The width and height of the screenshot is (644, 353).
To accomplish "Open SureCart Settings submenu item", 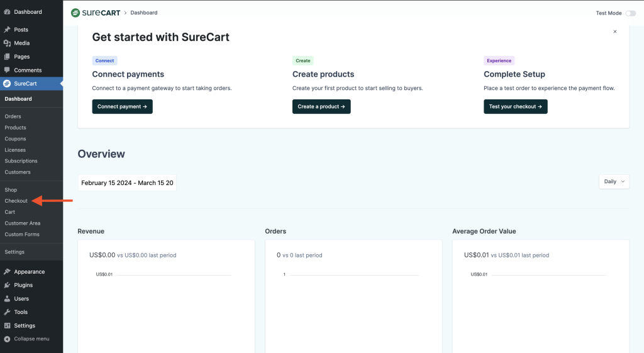I will coord(14,252).
